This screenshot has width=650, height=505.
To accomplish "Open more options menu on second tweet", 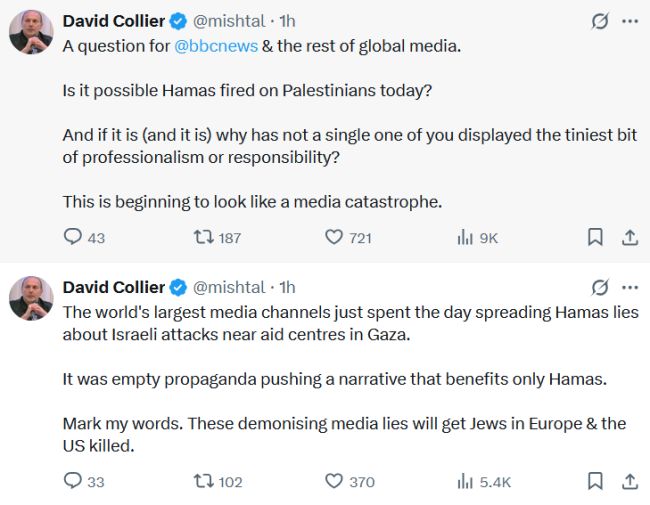I will click(x=629, y=288).
